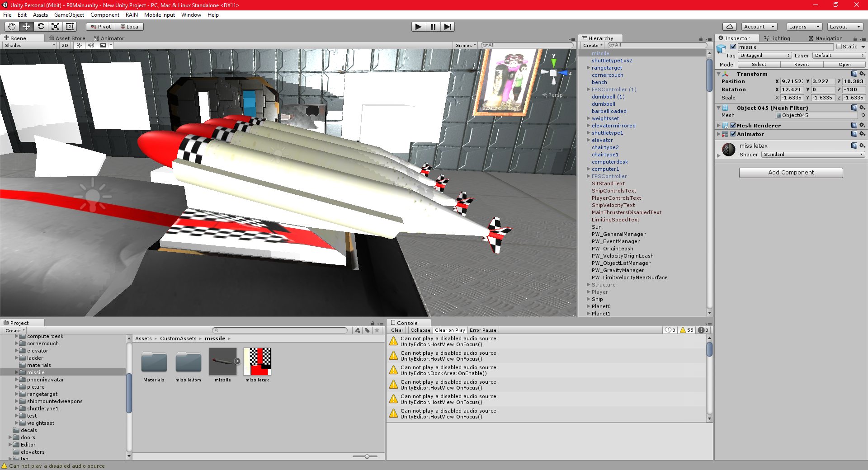Image resolution: width=868 pixels, height=470 pixels.
Task: Select the Rotate tool
Action: tap(41, 27)
